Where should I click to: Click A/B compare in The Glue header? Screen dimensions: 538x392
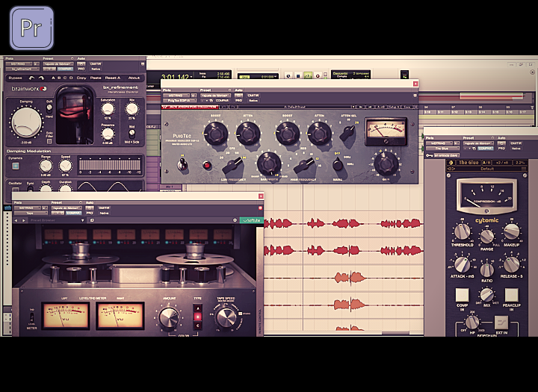tap(486, 163)
